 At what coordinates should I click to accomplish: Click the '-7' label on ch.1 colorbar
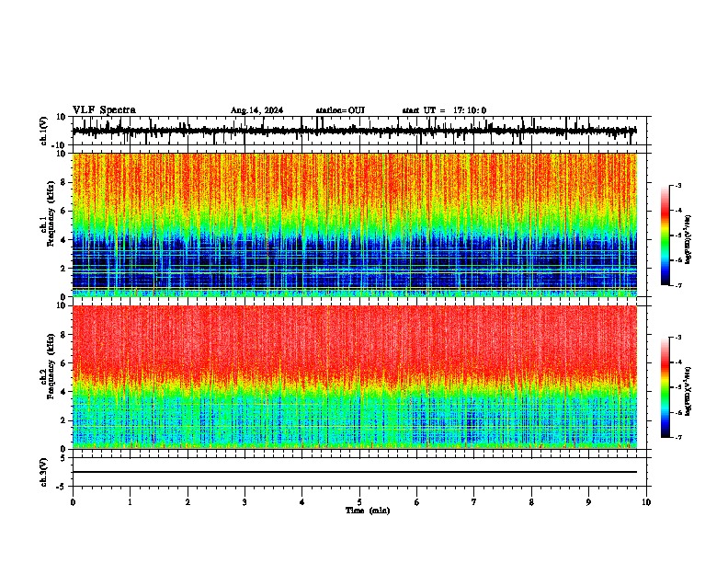pyautogui.click(x=677, y=285)
